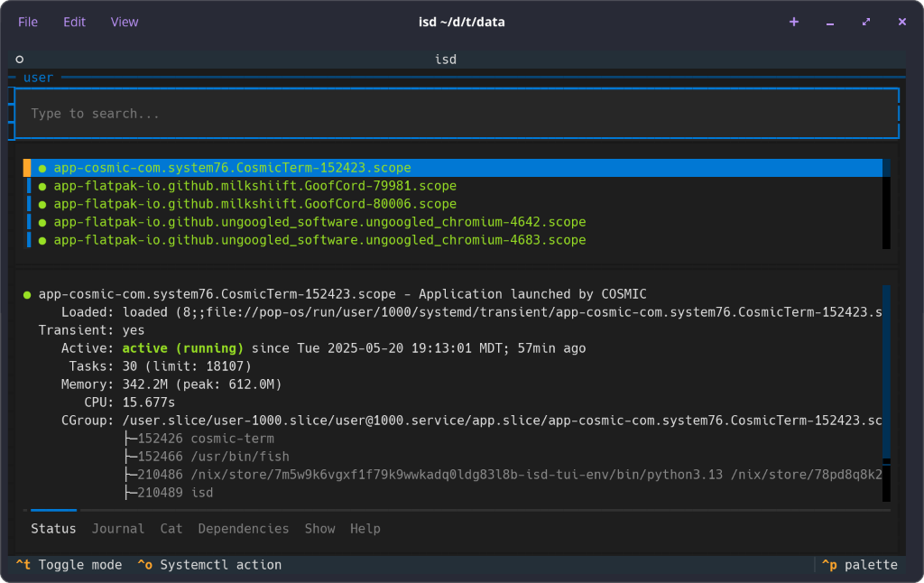Click the status preview pane scrollbar
The image size is (924, 583).
886,393
